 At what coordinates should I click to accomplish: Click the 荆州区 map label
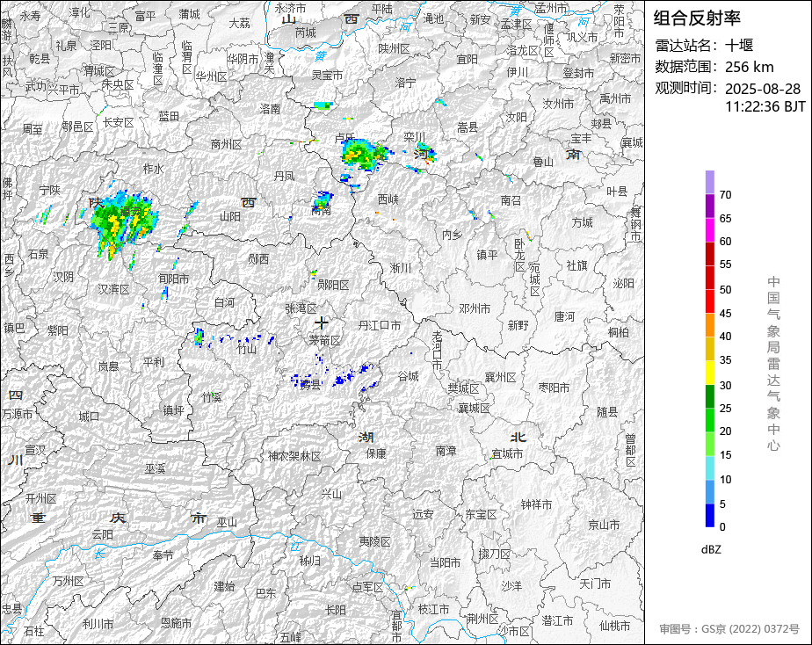[482, 620]
